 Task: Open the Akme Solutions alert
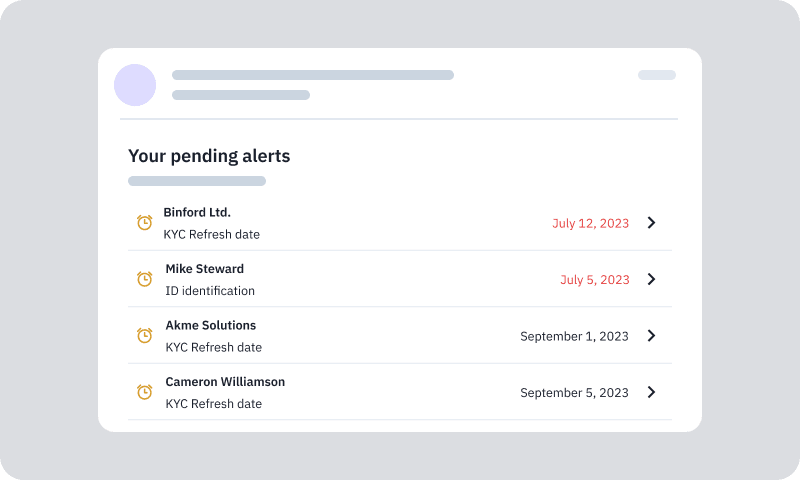210,325
